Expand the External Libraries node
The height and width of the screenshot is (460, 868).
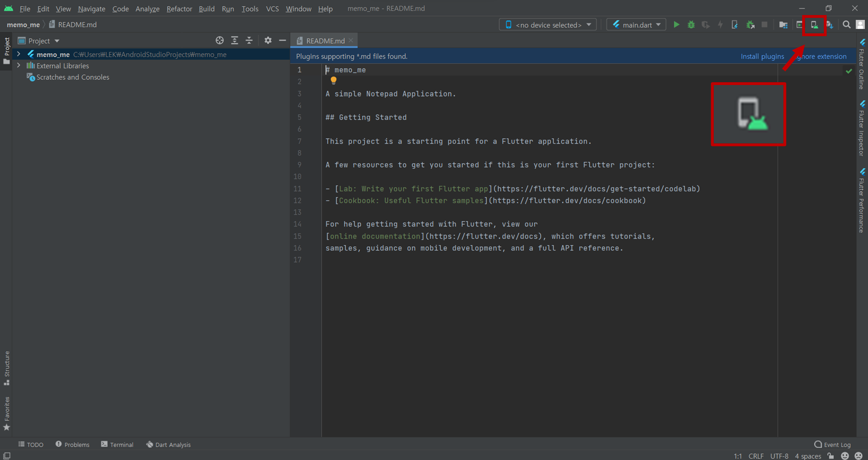tap(19, 65)
